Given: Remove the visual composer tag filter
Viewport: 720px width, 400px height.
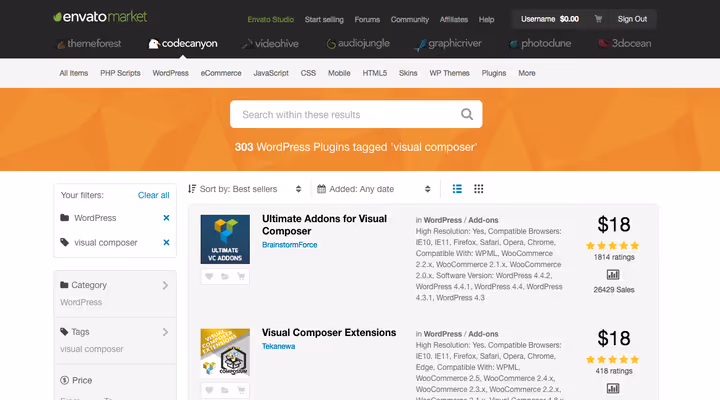Looking at the screenshot, I should tap(166, 242).
